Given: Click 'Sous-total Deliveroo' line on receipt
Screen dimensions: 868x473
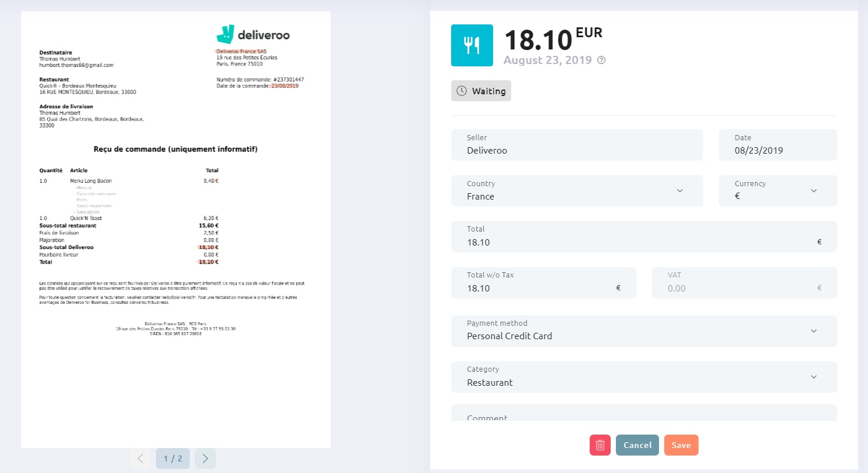Looking at the screenshot, I should point(129,247).
